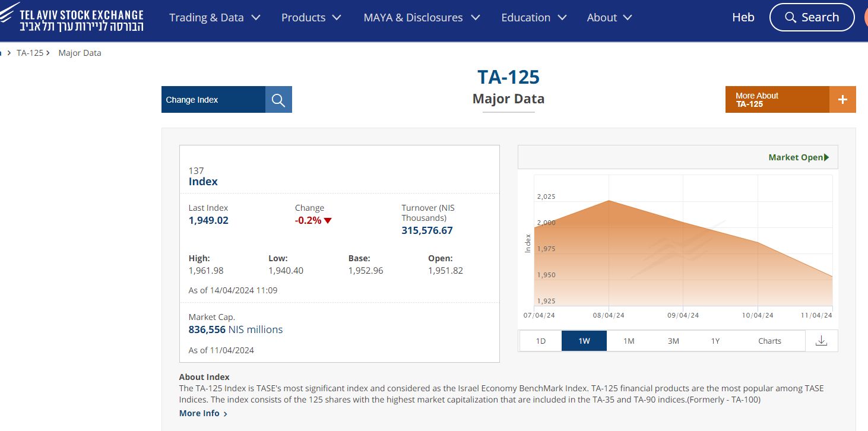Go to TA-125 breadcrumb link
This screenshot has width=868, height=431.
pos(30,53)
